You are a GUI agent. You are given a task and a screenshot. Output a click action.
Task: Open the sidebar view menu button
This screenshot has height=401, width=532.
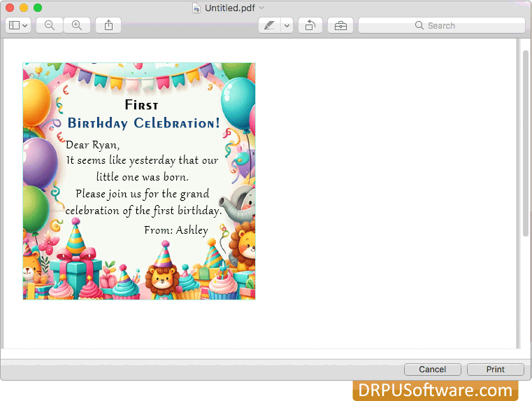click(x=18, y=25)
